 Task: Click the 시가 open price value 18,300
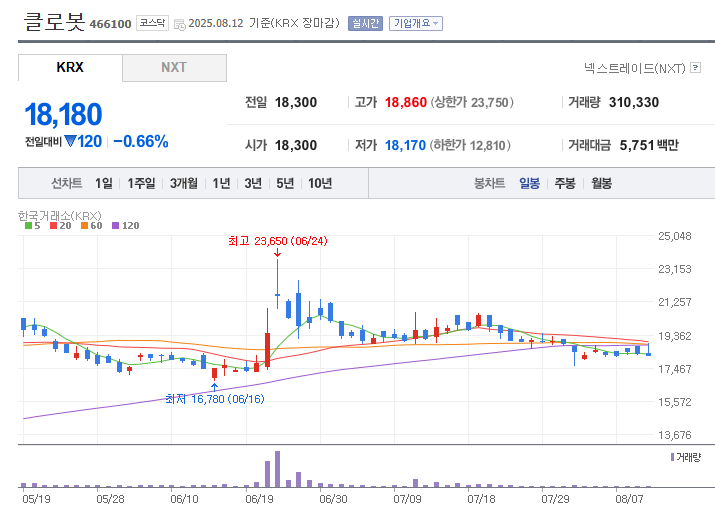295,145
